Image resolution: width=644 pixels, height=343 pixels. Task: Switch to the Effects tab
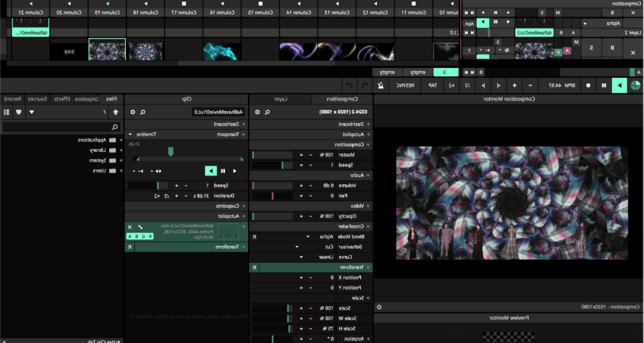coord(61,99)
